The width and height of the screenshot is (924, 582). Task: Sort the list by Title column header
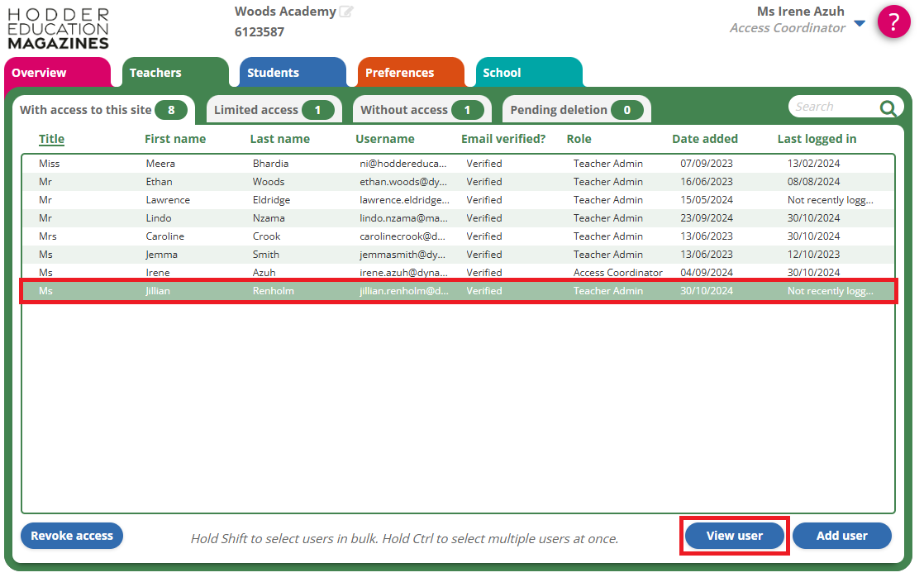[51, 139]
